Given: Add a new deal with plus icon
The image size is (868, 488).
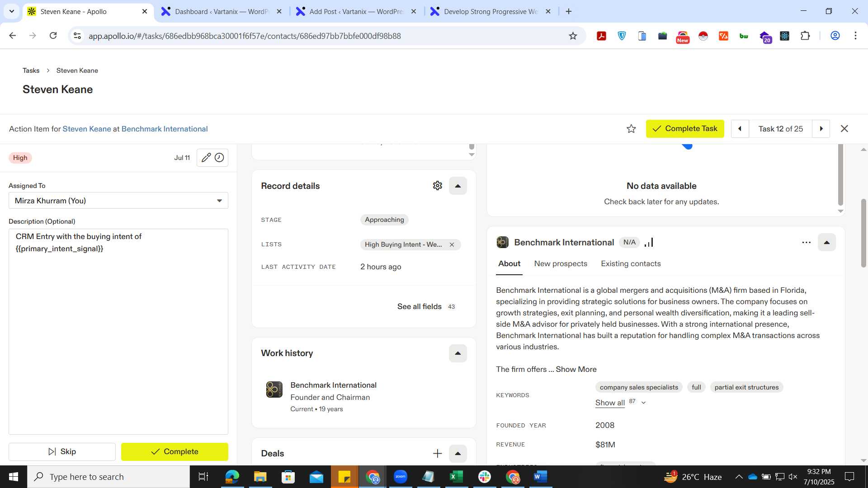Looking at the screenshot, I should [x=437, y=453].
